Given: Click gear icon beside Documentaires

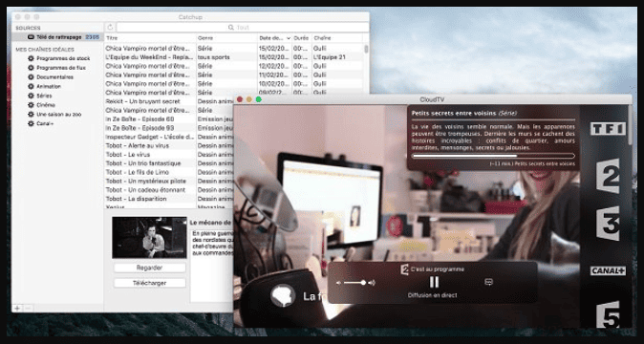Looking at the screenshot, I should click(31, 77).
